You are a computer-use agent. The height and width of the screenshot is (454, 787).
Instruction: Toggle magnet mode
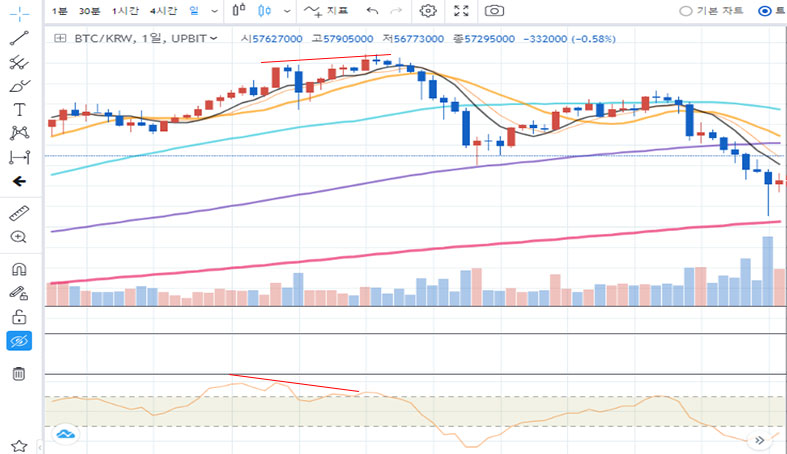pos(19,270)
